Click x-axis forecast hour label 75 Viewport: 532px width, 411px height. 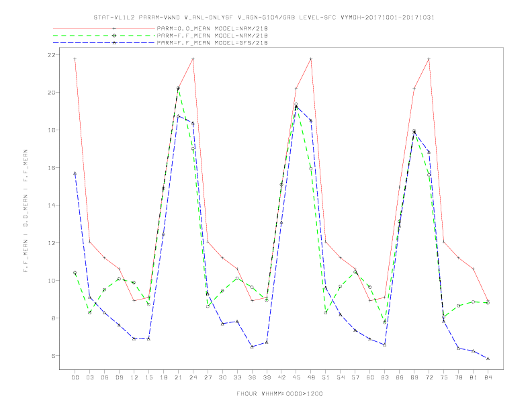[x=444, y=377]
